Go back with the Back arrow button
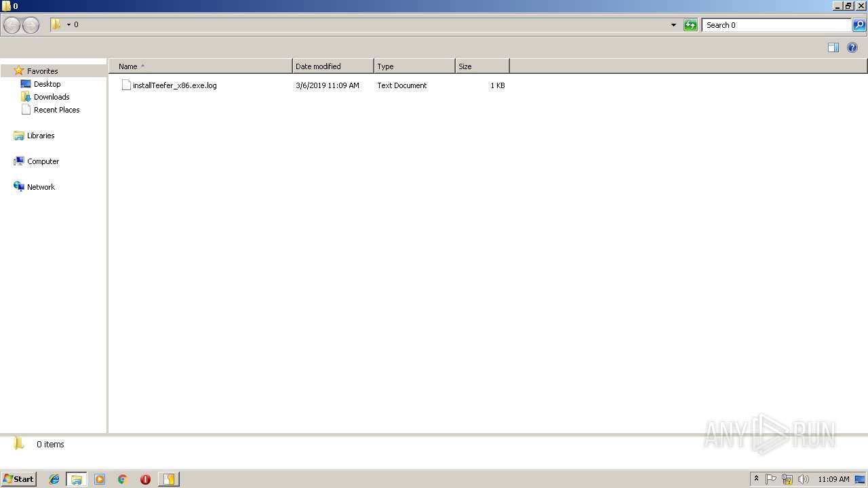 pyautogui.click(x=12, y=25)
